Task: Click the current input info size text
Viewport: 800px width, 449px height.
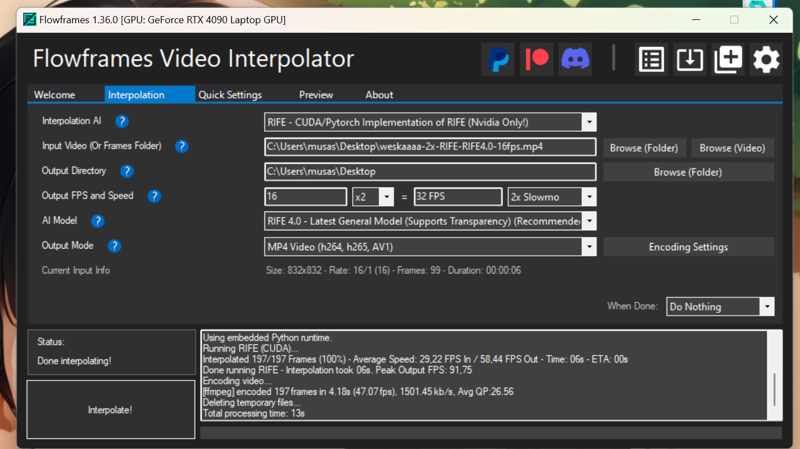Action: tap(393, 270)
